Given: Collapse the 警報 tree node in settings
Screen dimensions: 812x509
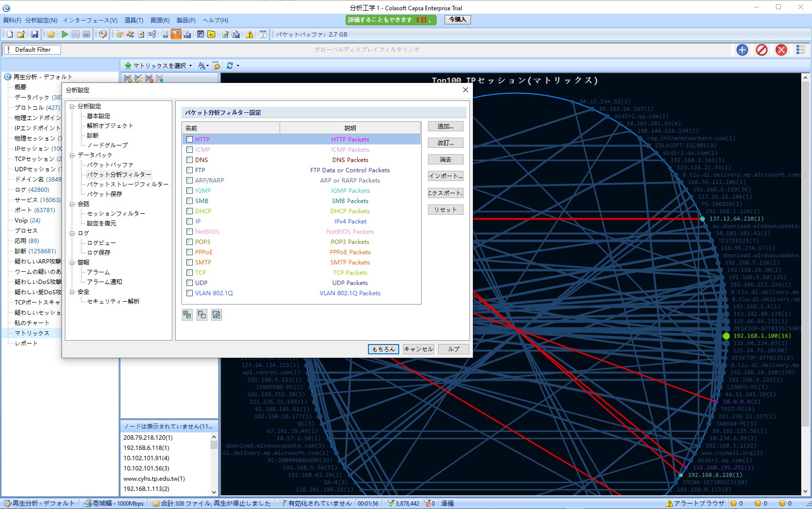Looking at the screenshot, I should 72,263.
